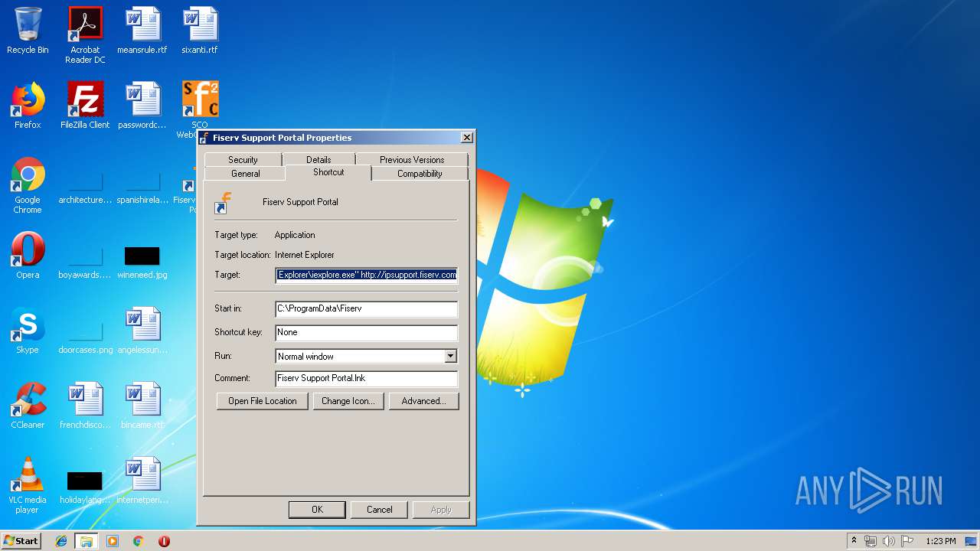Show hidden system tray icons
This screenshot has height=551, width=980.
click(854, 541)
